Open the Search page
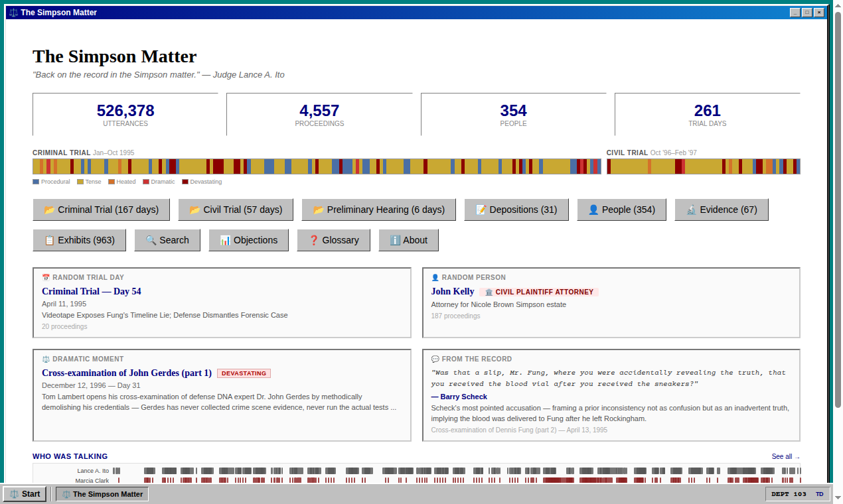 (x=167, y=240)
